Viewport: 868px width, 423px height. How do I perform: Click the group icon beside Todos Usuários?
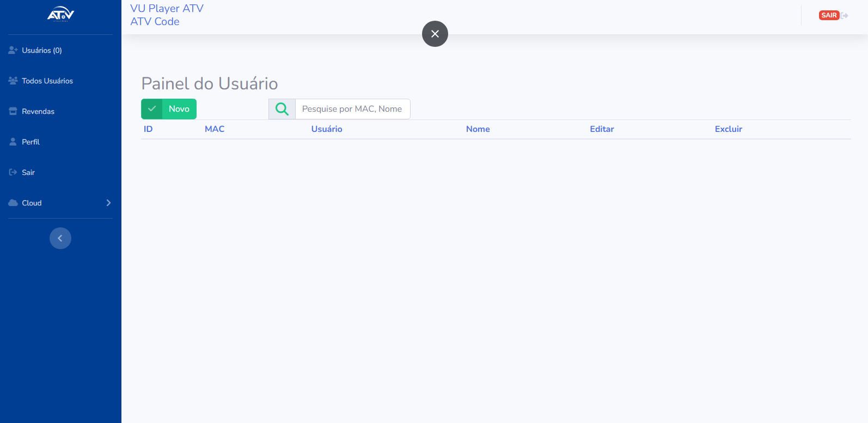point(13,81)
